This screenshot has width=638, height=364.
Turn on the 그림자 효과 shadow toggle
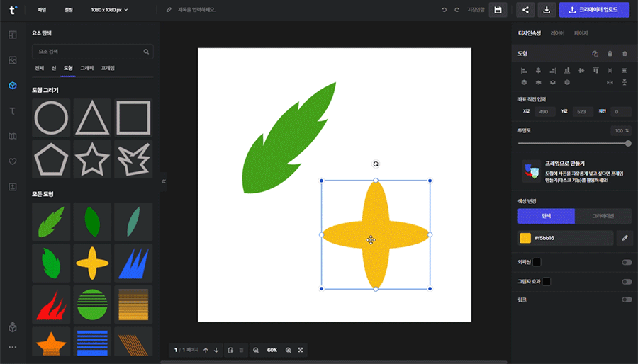(626, 282)
